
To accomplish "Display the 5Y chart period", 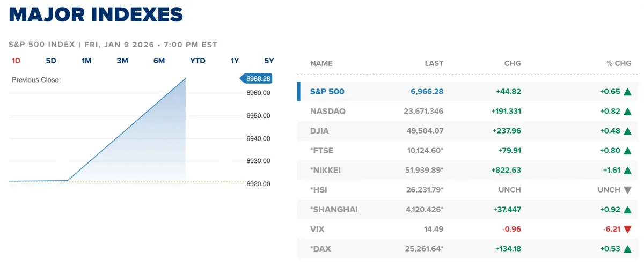I will click(269, 61).
